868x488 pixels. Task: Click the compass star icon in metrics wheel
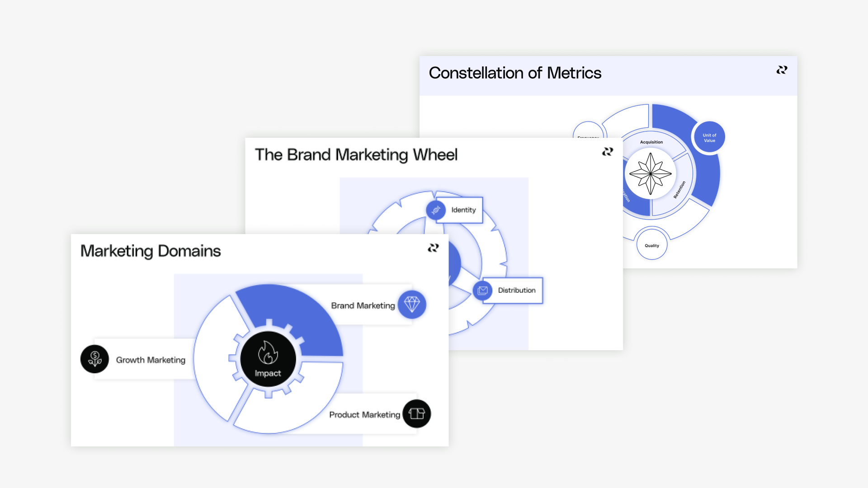(x=650, y=174)
